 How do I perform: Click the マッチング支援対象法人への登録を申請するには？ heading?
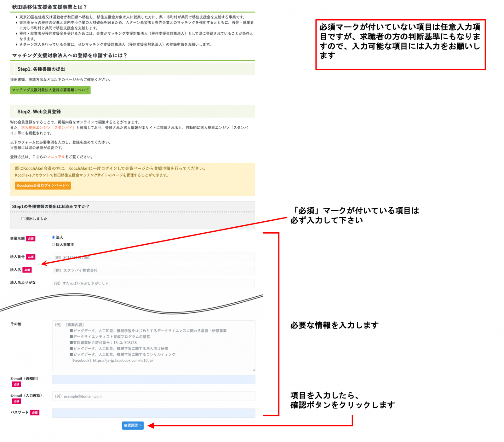[70, 55]
